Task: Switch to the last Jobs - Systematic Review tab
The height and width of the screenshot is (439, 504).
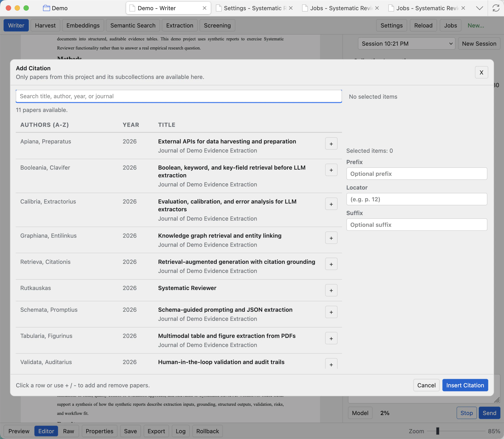Action: point(427,8)
